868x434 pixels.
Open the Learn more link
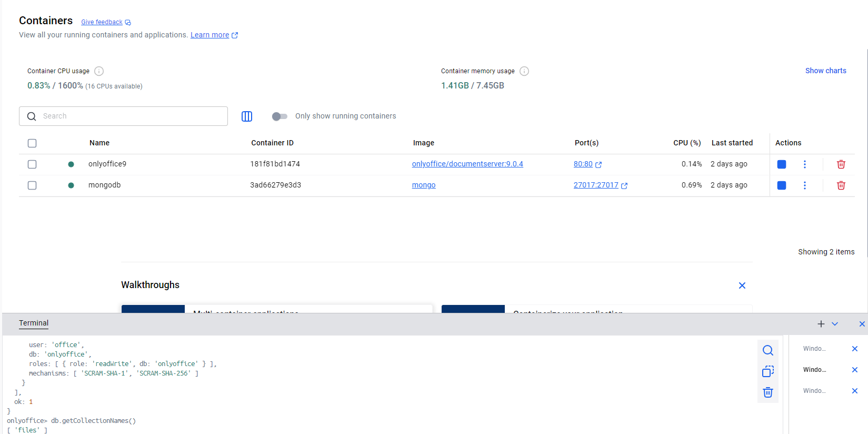(x=209, y=35)
